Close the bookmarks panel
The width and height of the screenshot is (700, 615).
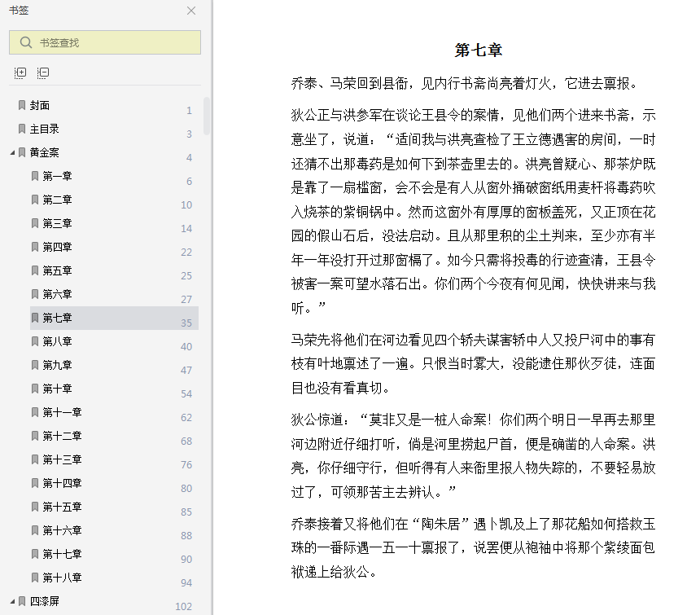(191, 11)
